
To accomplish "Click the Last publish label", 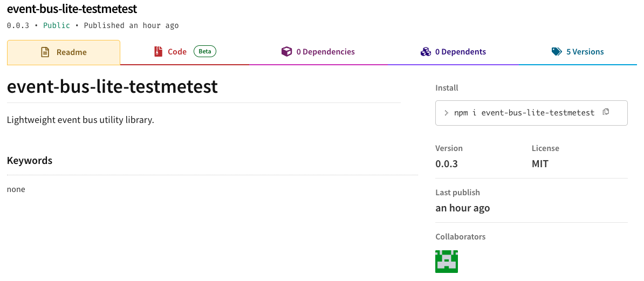I will (457, 192).
